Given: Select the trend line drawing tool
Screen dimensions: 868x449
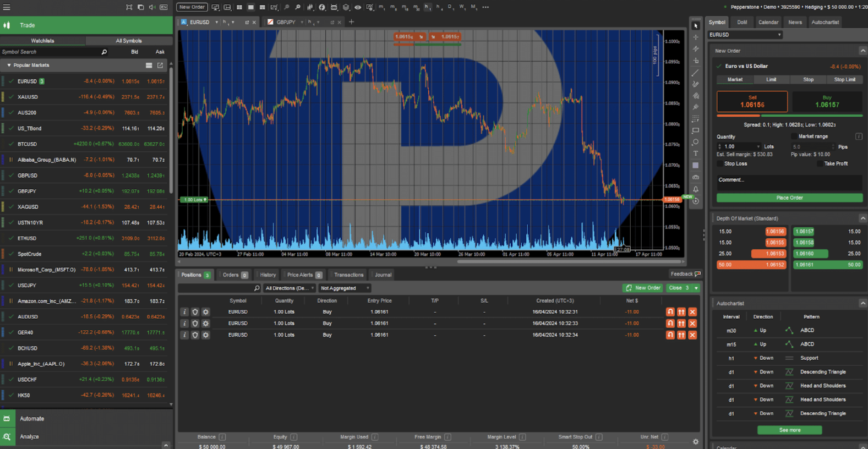Looking at the screenshot, I should point(696,73).
